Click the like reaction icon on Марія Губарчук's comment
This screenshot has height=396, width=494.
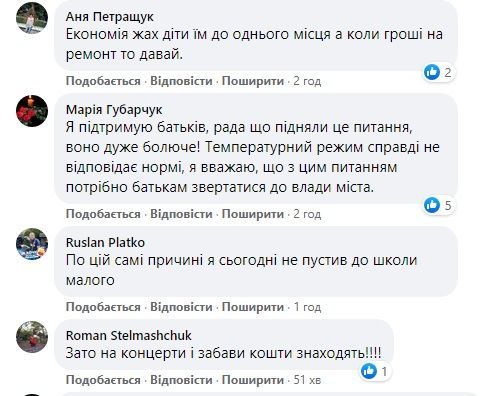coord(432,205)
